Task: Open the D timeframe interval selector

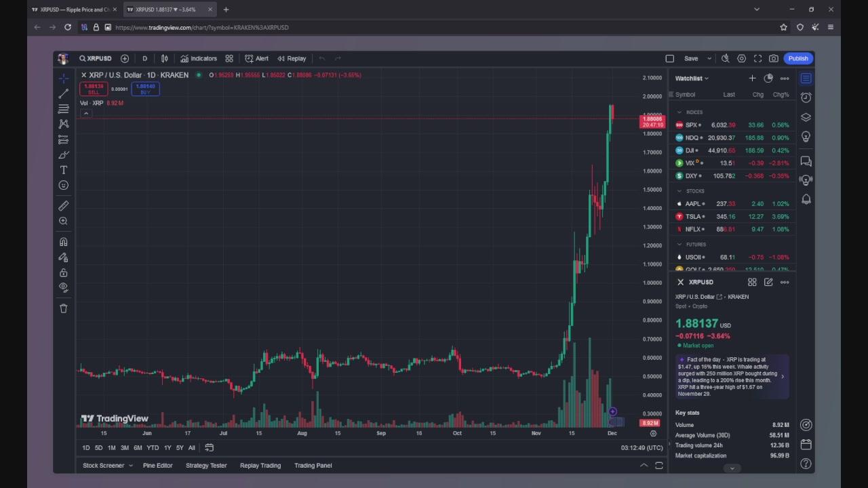Action: click(144, 58)
